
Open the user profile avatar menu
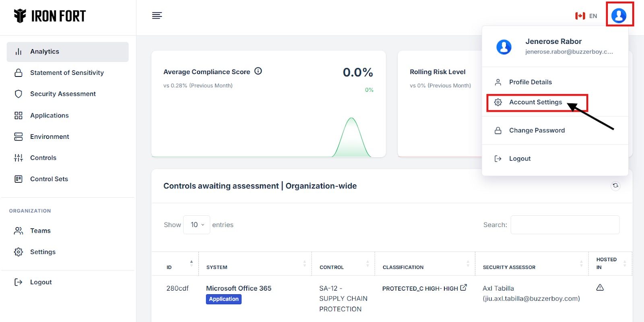[619, 16]
